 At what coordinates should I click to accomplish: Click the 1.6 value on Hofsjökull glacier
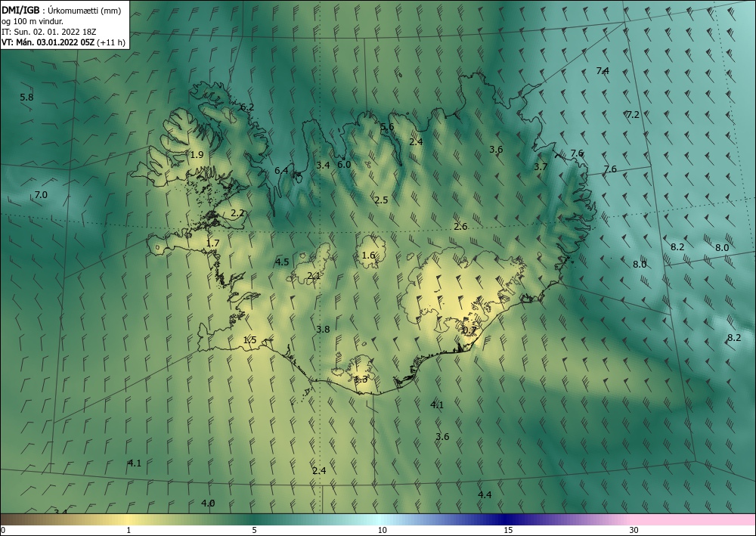368,256
